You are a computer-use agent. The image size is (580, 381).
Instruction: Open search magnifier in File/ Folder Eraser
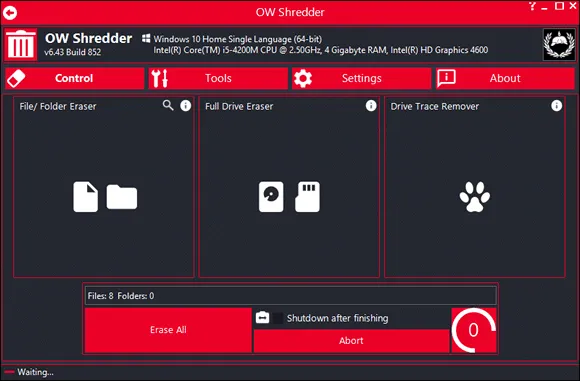coord(168,105)
